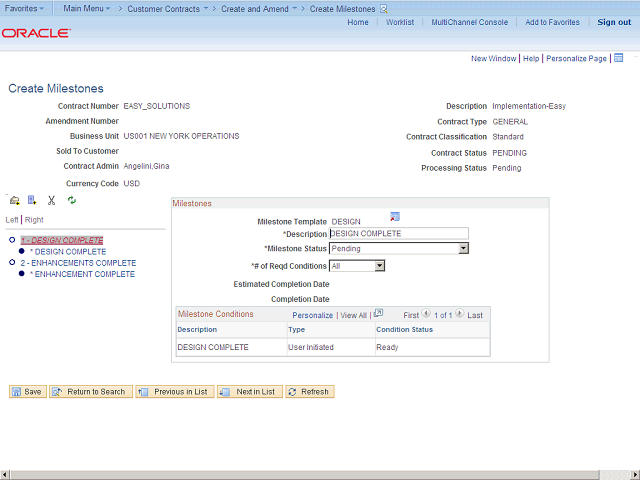Click the add milestone document icon

(32, 200)
